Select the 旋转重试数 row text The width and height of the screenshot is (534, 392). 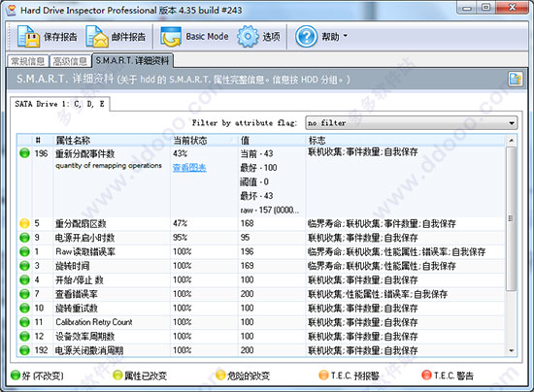[x=77, y=308]
